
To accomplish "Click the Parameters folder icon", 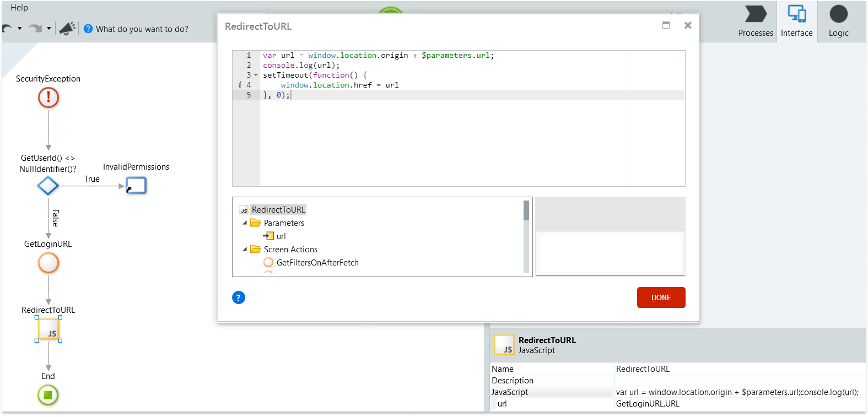I will coord(255,223).
